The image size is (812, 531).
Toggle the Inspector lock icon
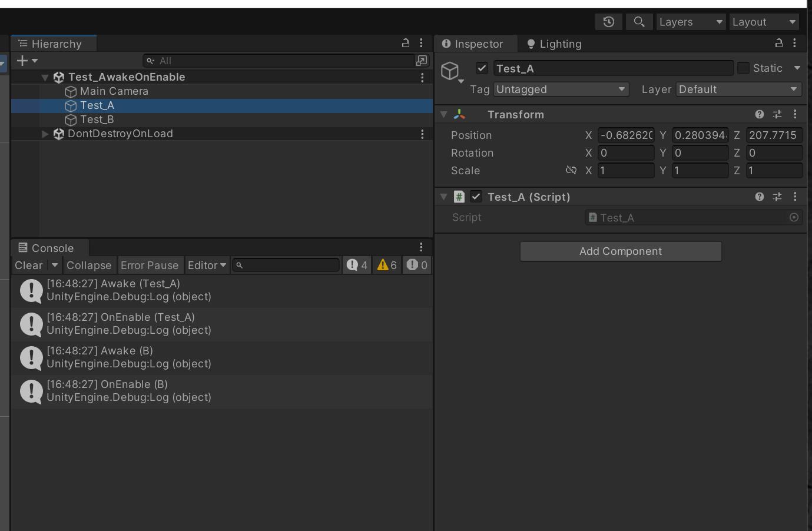click(x=779, y=43)
